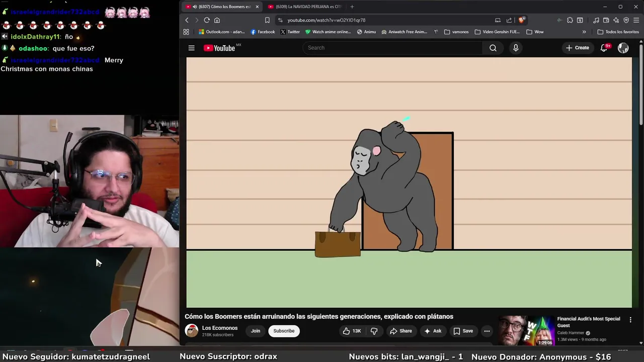Open Leo AI sparkle icon in toolbar
The width and height of the screenshot is (644, 362).
616,20
